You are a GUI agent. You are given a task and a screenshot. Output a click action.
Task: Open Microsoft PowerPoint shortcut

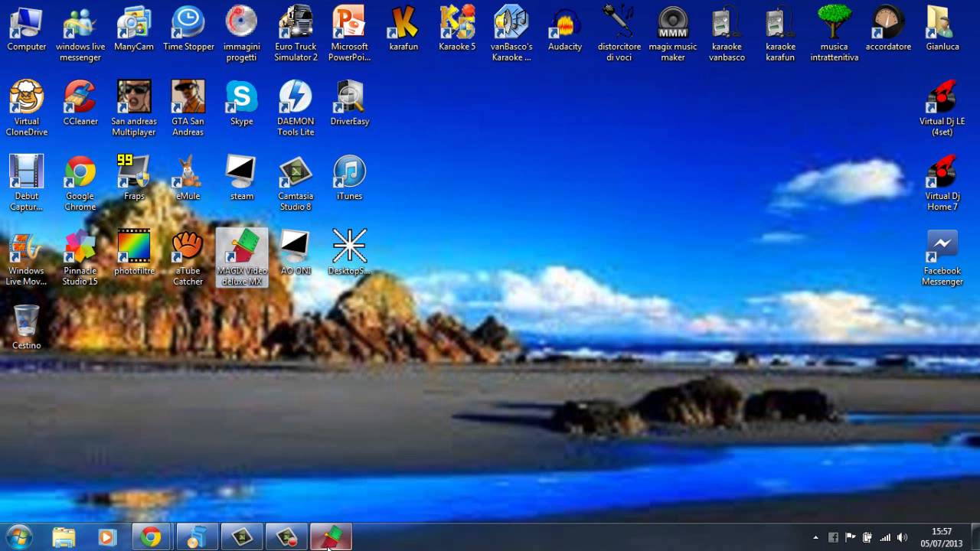tap(349, 34)
